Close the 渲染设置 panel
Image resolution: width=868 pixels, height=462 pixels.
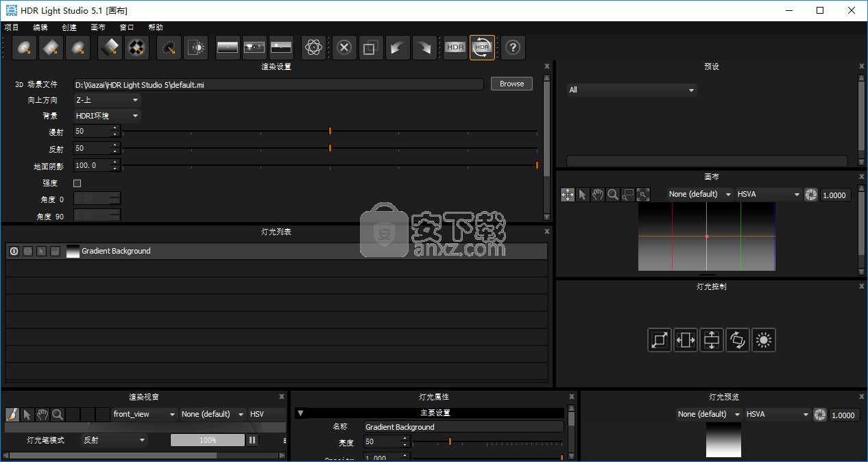[x=546, y=66]
